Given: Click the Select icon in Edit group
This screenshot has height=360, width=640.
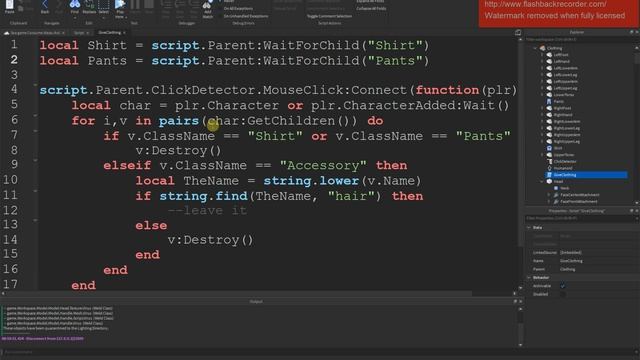Looking at the screenshot, I should [104, 4].
